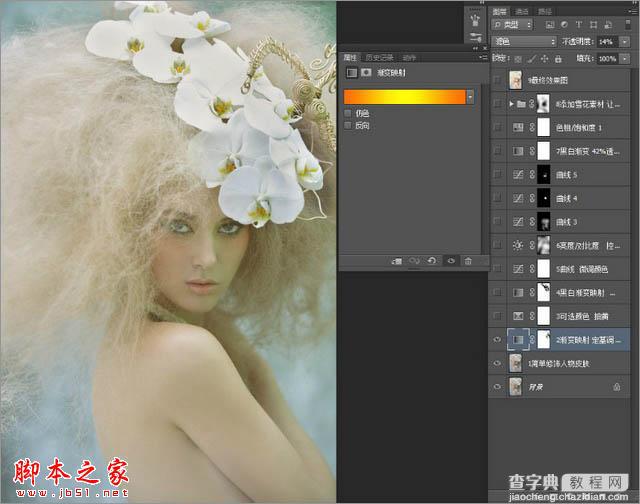The height and width of the screenshot is (504, 640).
Task: Switch to the 图层 Layers tab
Action: point(499,11)
